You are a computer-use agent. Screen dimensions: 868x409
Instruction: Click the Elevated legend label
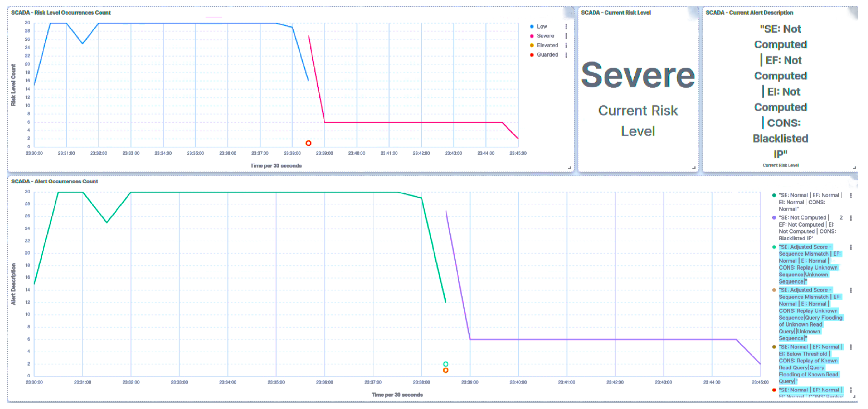[547, 45]
